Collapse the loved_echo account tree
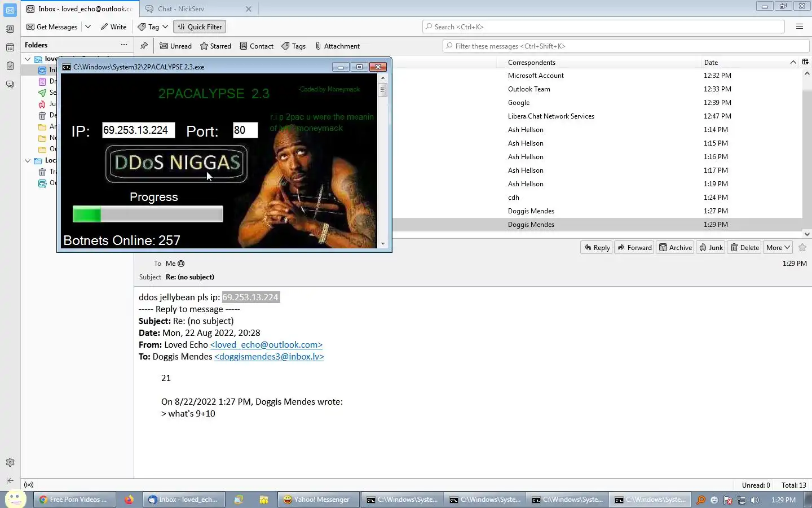Viewport: 812px width, 508px height. coord(28,59)
